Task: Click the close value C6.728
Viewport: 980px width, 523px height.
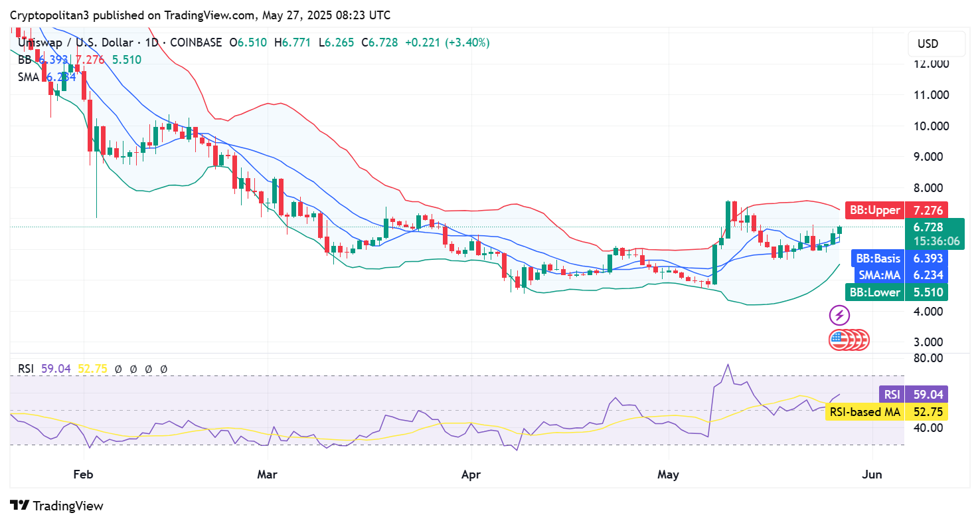Action: tap(380, 43)
